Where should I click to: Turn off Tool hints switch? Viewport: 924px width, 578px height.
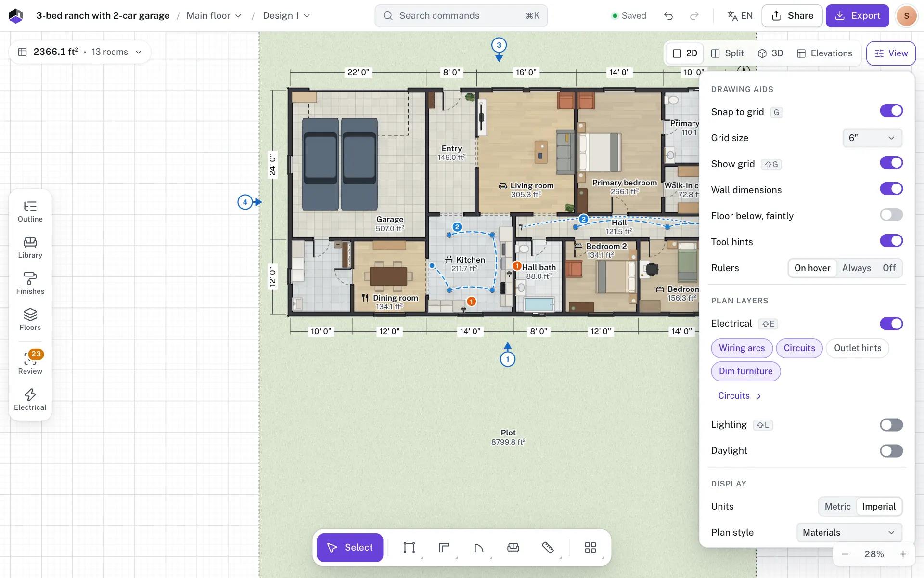(x=891, y=241)
